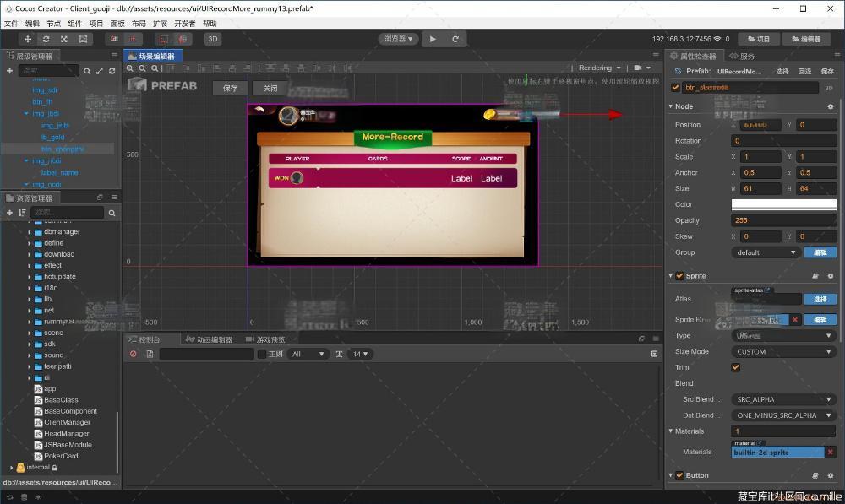The height and width of the screenshot is (504, 845).
Task: Select the rotate transform tool
Action: (x=46, y=39)
